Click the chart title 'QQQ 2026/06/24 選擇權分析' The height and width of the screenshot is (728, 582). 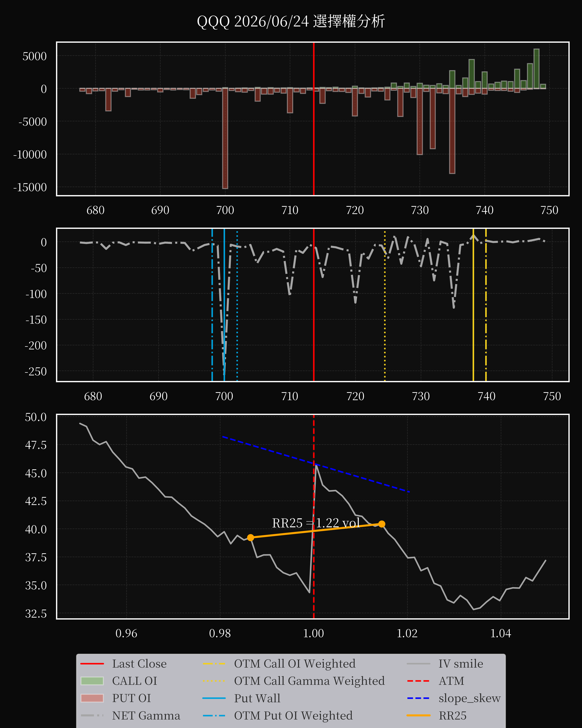coord(291,21)
